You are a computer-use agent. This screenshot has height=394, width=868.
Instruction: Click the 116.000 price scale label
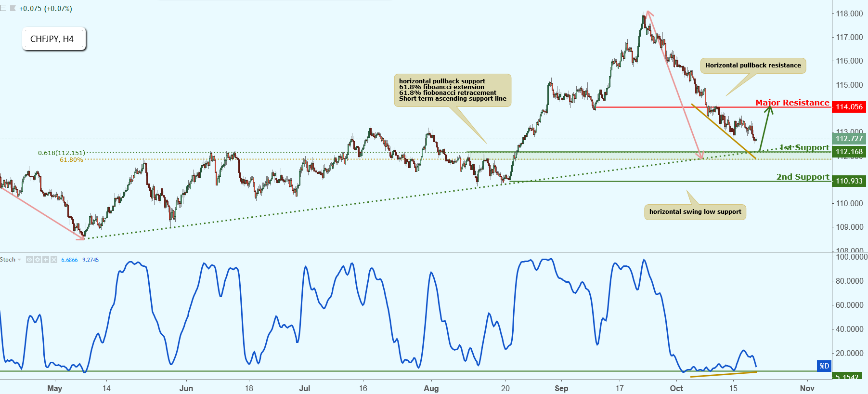tap(849, 61)
